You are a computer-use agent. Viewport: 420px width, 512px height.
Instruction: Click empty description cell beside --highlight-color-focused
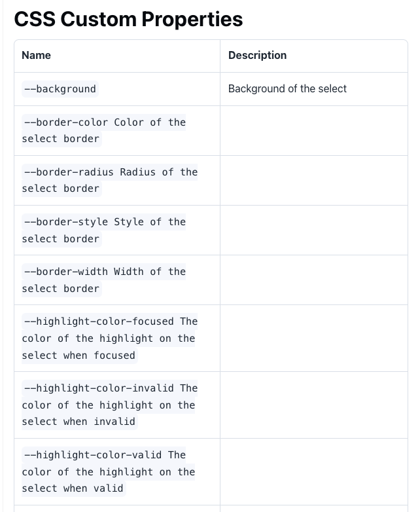tap(314, 338)
